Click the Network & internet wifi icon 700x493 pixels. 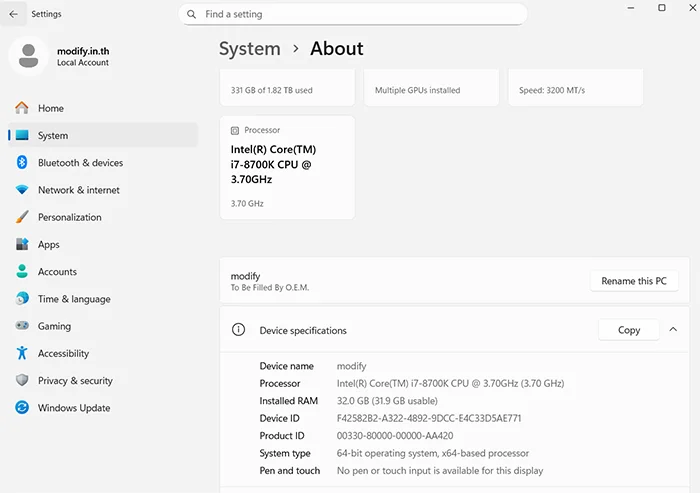click(x=22, y=190)
